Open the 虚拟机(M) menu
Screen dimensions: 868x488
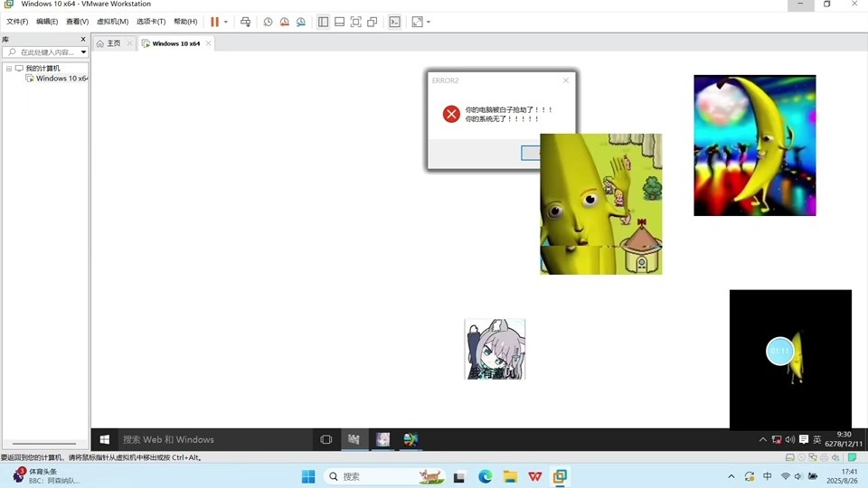click(112, 22)
